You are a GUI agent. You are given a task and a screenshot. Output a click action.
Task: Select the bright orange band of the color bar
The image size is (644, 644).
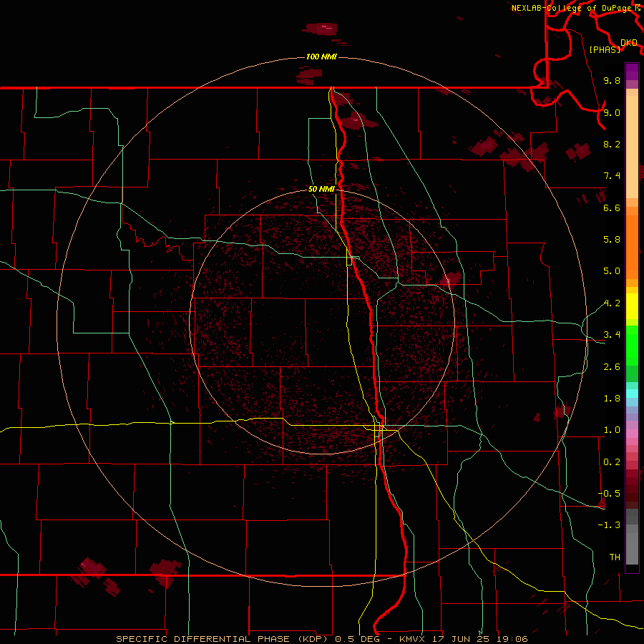coord(632,248)
